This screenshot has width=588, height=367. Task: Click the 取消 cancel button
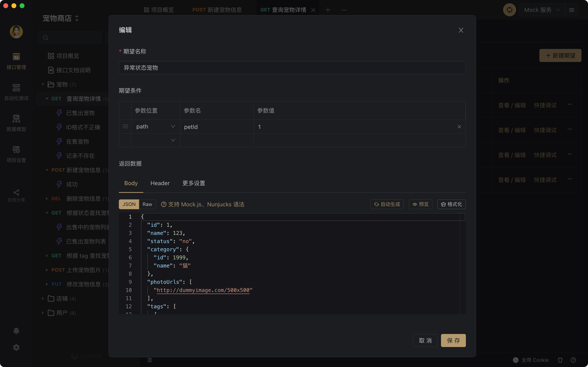(425, 340)
